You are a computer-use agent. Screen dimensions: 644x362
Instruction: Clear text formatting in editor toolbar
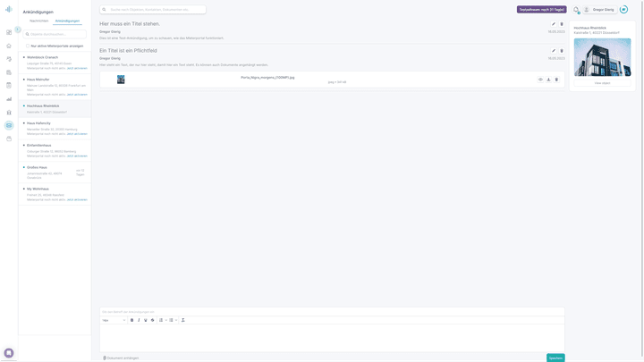click(183, 320)
